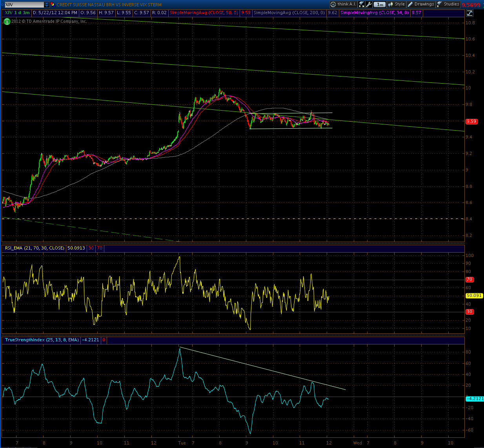The image size is (484, 448).
Task: Click the last price 9.5699
Action: pyautogui.click(x=471, y=5)
